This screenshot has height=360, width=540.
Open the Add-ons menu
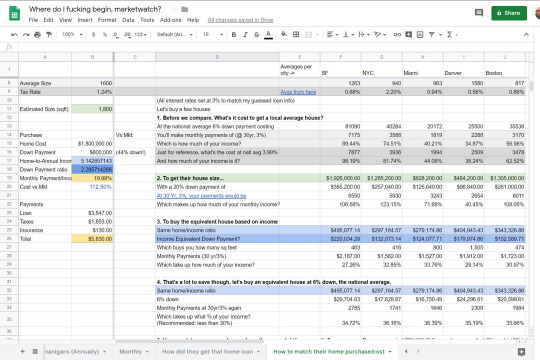[170, 20]
